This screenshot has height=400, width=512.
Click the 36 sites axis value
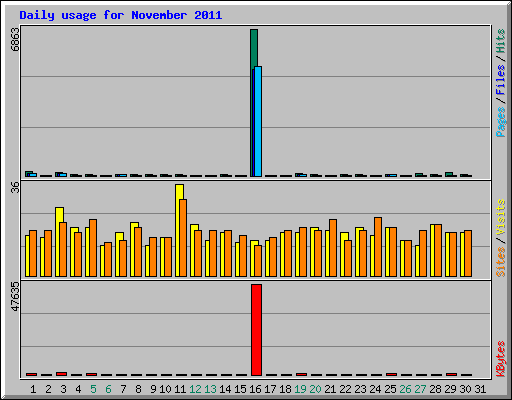(15, 187)
